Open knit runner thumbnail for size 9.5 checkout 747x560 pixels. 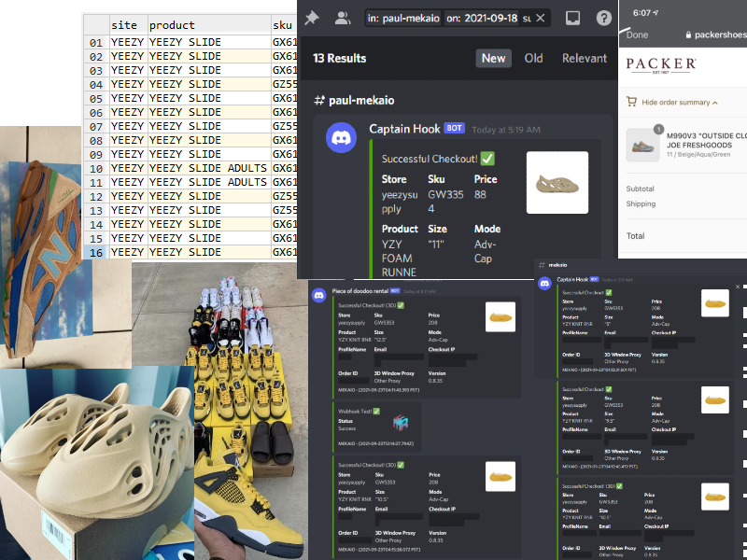coord(715,399)
